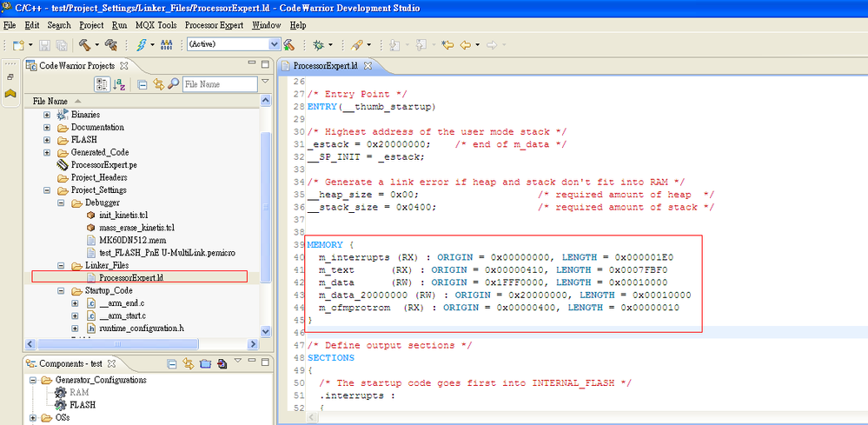868x425 pixels.
Task: Expand the __arm_start.c node
Action: coord(75,316)
